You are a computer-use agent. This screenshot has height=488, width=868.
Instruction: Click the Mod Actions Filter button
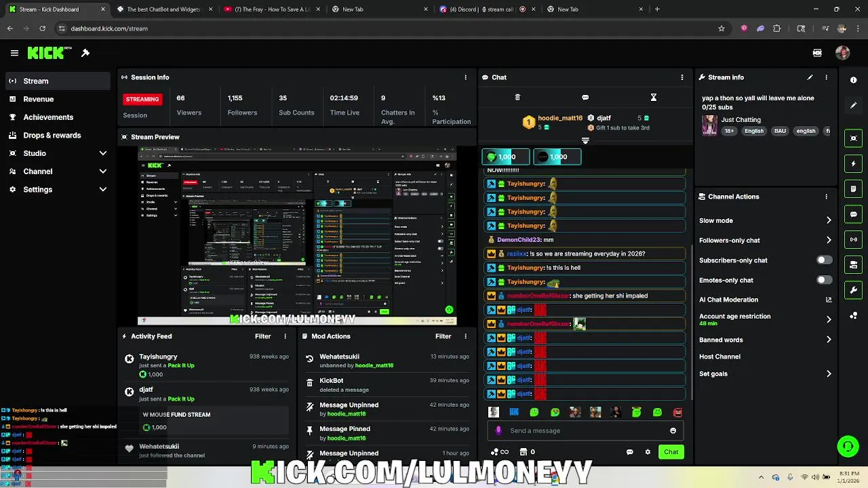coord(443,336)
